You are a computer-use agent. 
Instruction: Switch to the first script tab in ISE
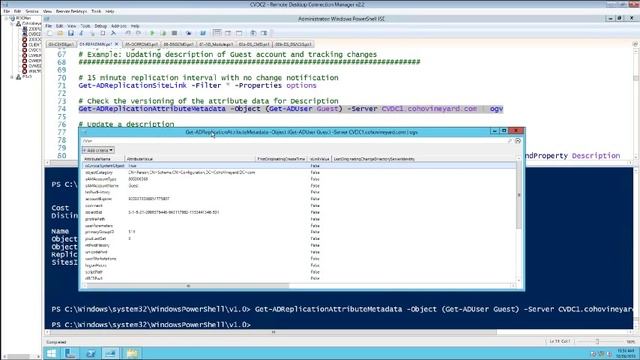coord(61,44)
